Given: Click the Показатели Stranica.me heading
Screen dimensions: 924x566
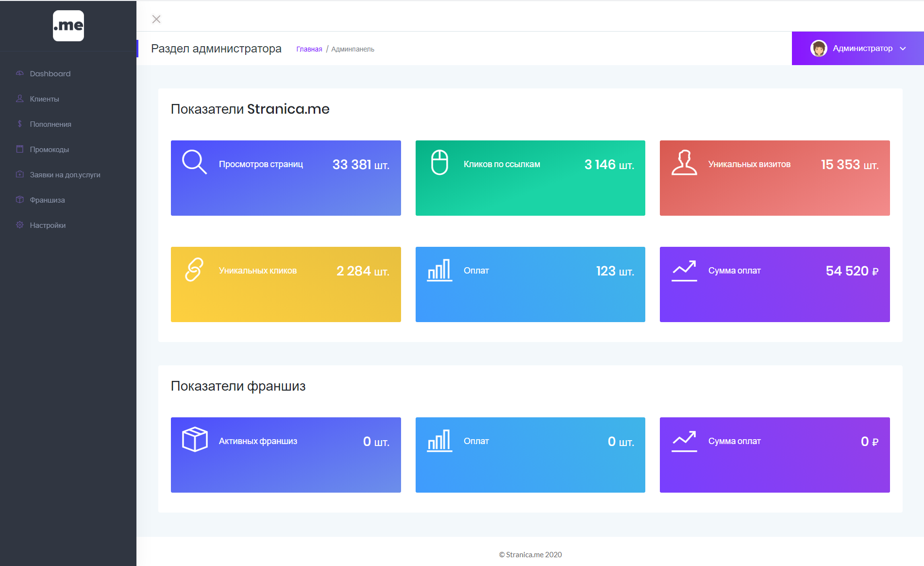Looking at the screenshot, I should tap(250, 109).
